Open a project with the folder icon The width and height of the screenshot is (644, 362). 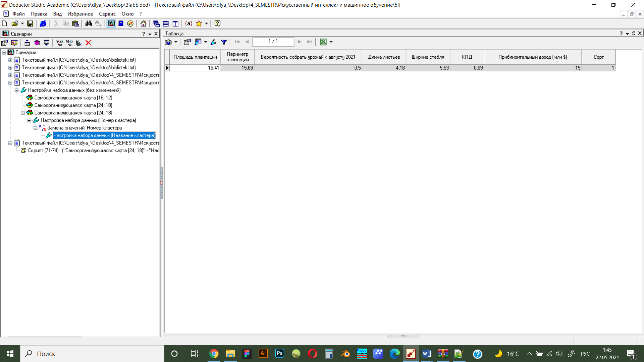click(14, 23)
